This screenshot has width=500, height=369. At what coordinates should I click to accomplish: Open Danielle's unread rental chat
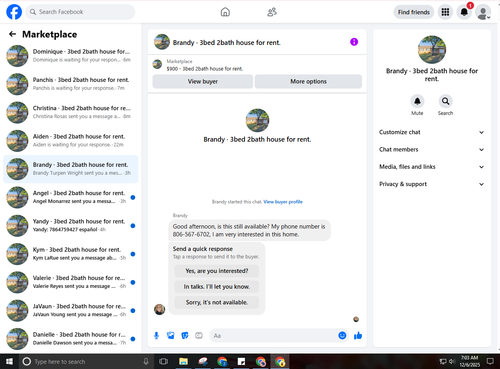pyautogui.click(x=71, y=339)
